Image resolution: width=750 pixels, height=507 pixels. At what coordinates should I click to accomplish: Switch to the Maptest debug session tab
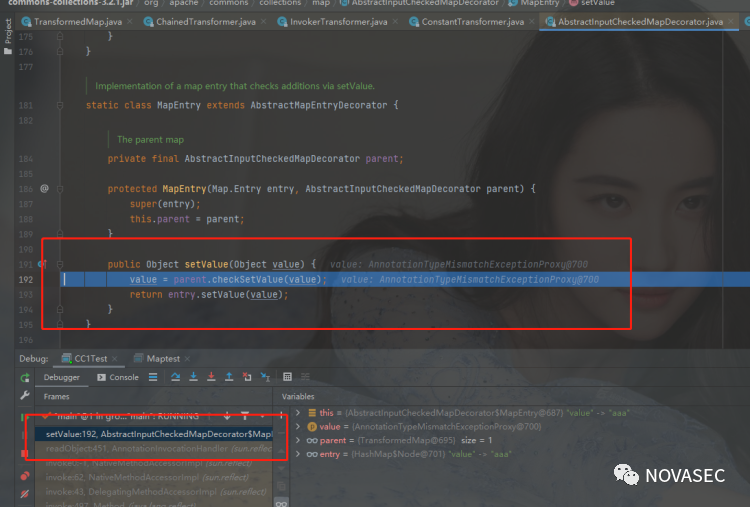click(x=158, y=359)
